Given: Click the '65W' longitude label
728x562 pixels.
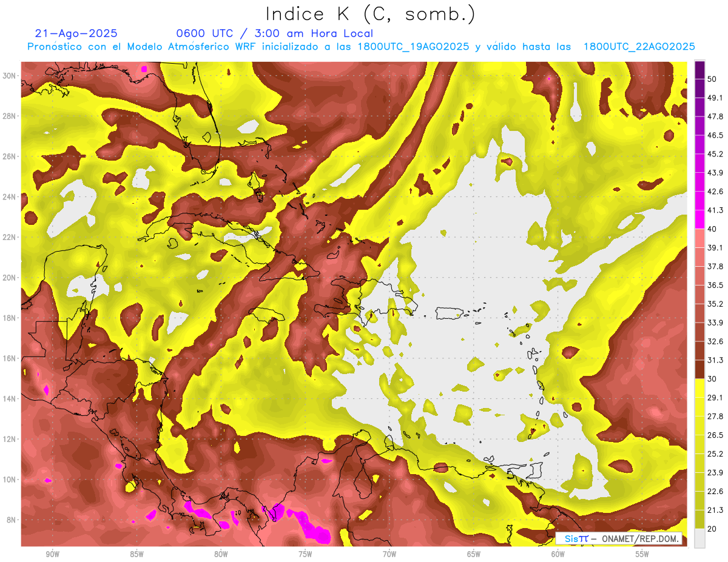Looking at the screenshot, I should [474, 554].
